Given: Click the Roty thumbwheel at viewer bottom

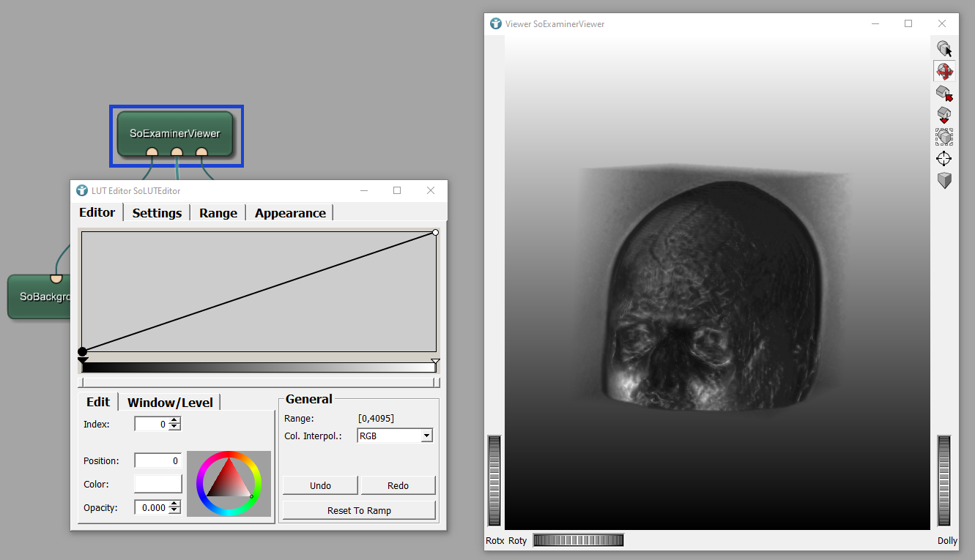Looking at the screenshot, I should click(x=578, y=540).
